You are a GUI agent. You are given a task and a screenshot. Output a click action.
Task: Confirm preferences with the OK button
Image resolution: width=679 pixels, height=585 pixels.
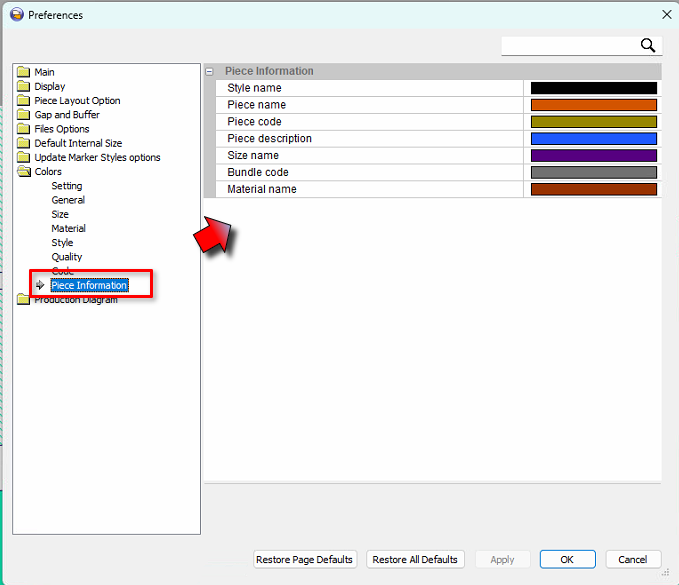[567, 559]
